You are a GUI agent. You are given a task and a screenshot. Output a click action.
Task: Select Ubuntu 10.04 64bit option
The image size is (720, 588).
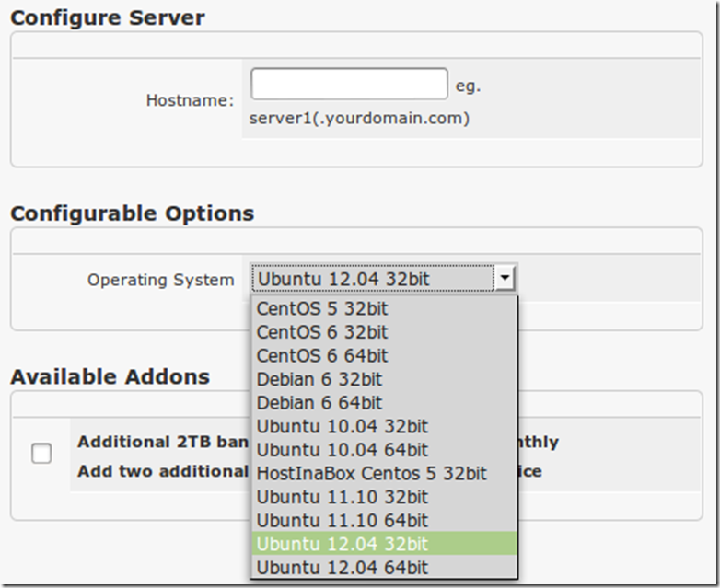click(x=384, y=450)
